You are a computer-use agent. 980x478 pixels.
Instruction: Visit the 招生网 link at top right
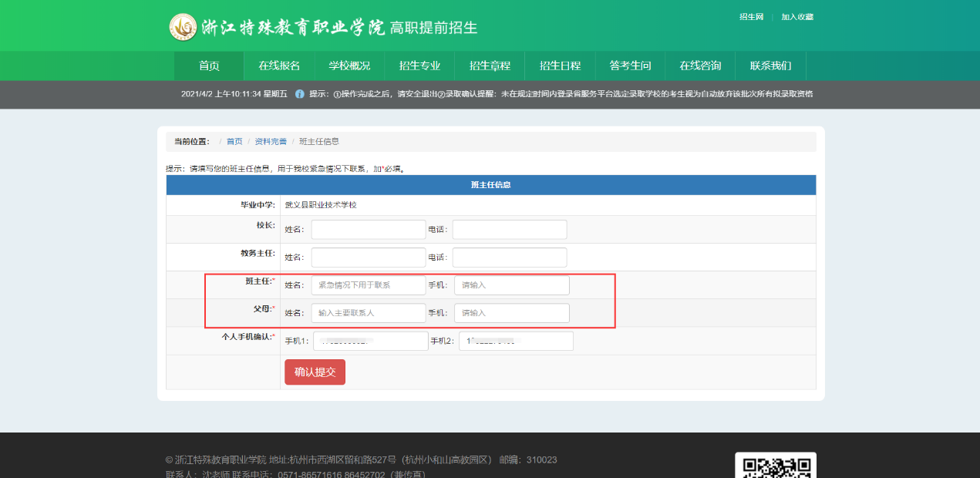tap(749, 15)
